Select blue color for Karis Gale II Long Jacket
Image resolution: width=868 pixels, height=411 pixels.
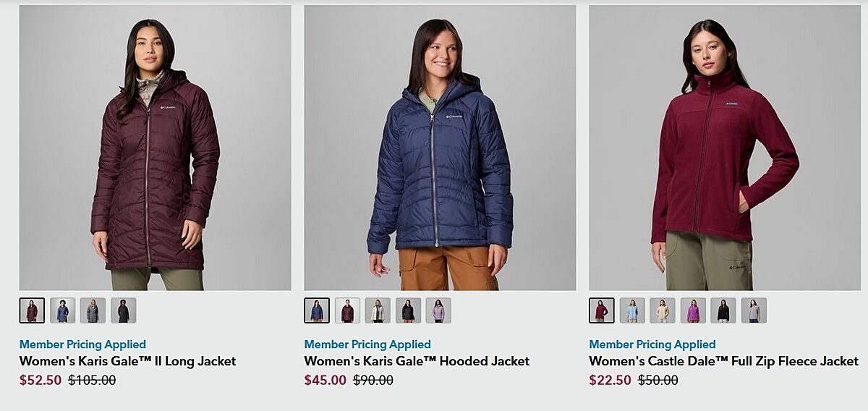point(62,310)
